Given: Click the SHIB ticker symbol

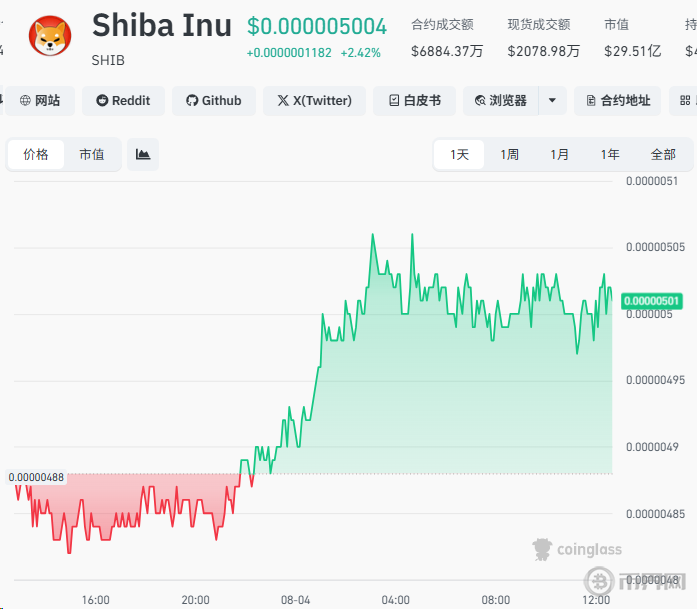Looking at the screenshot, I should (x=108, y=60).
